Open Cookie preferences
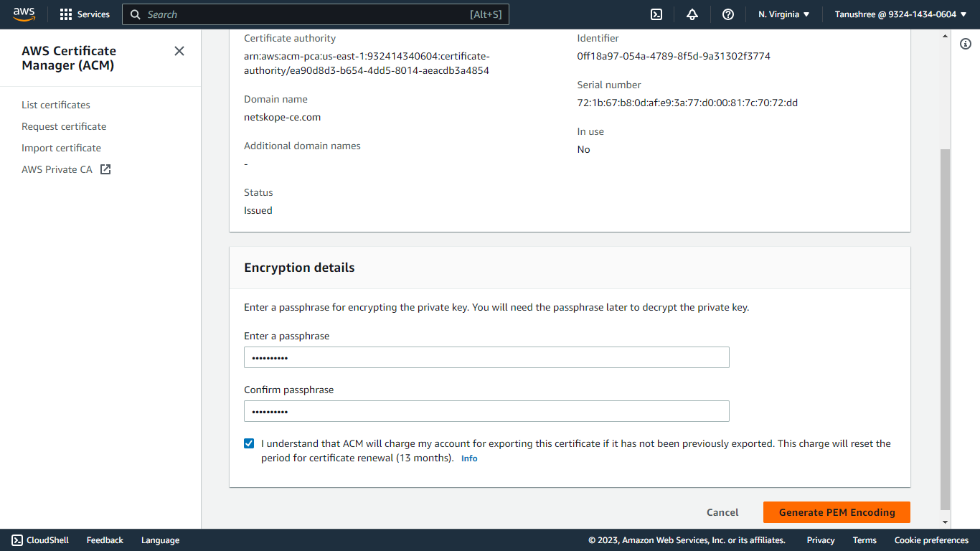980x551 pixels. (931, 540)
